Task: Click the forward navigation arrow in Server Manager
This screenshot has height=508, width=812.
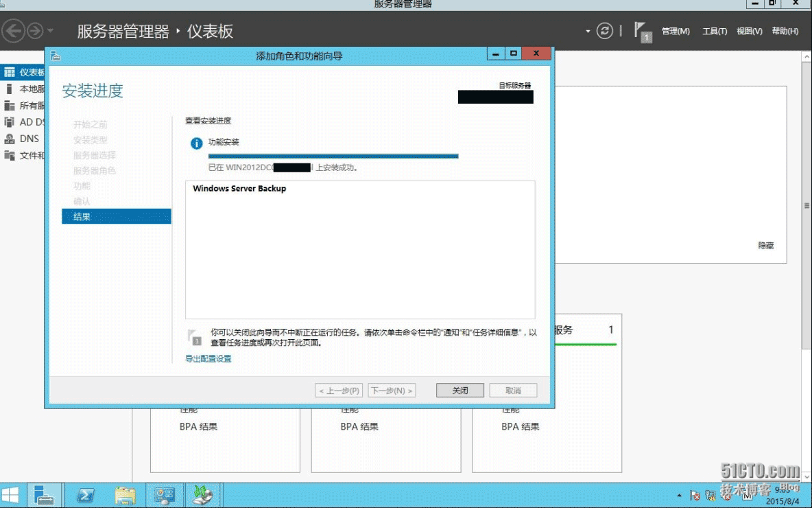Action: coord(35,31)
